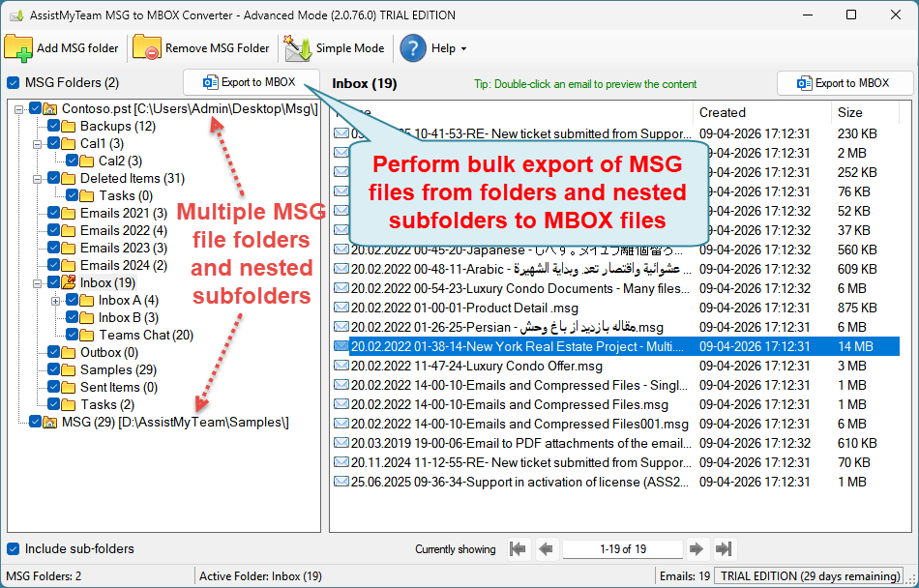This screenshot has width=919, height=588.
Task: Click Export to MBOX button at top right
Action: (x=845, y=83)
